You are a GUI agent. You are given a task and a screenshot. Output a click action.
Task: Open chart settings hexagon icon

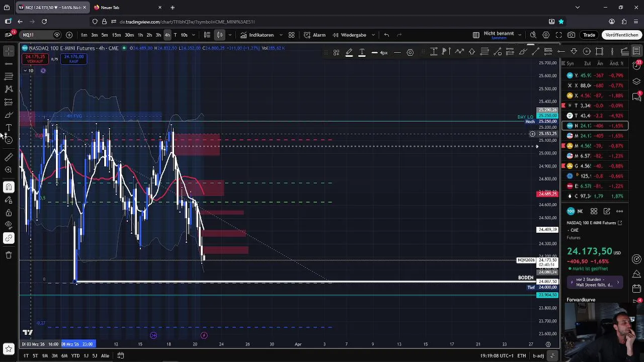click(546, 35)
